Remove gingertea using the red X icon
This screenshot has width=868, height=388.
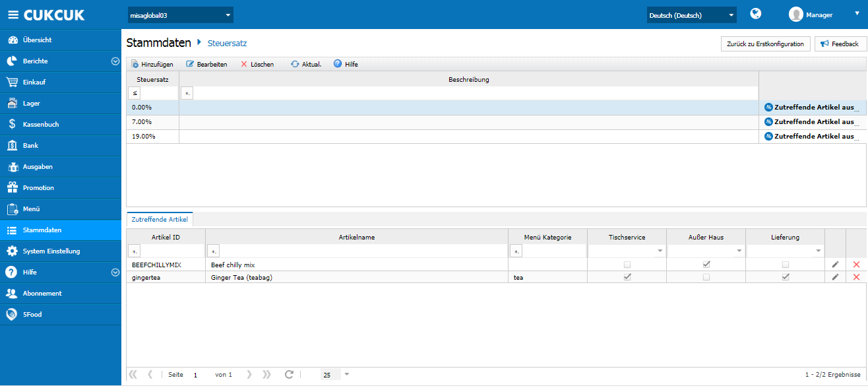[x=856, y=277]
